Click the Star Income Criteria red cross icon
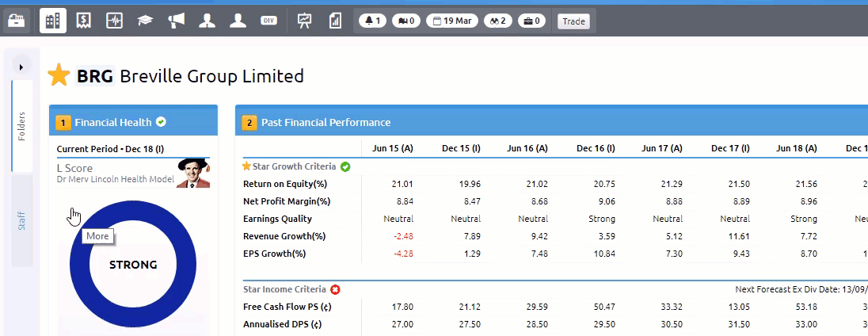The width and height of the screenshot is (868, 336). [335, 289]
